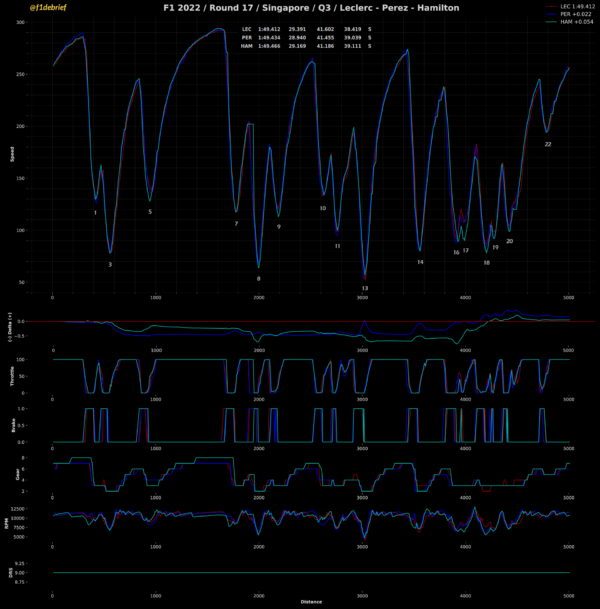The image size is (600, 609).
Task: Select legend entry 'LEC 1:49.412'
Action: point(577,7)
